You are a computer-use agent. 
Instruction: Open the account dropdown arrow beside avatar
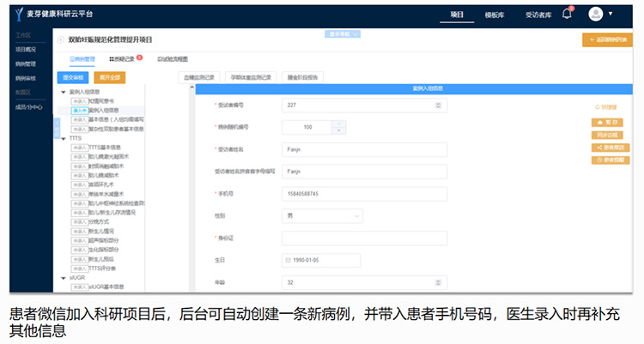(x=611, y=14)
